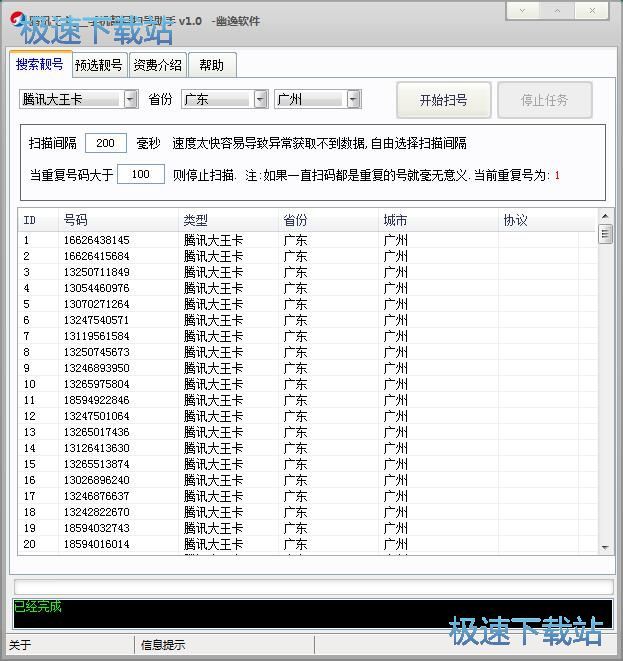The height and width of the screenshot is (661, 623).
Task: Select number 13246876637
Action: (x=97, y=496)
